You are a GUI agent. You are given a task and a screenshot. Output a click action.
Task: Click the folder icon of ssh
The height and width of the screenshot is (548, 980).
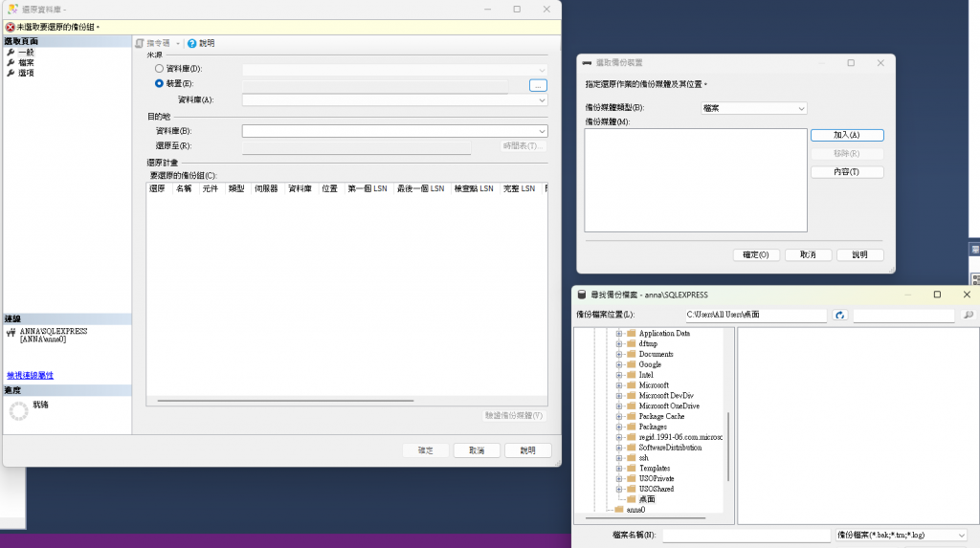pos(632,457)
